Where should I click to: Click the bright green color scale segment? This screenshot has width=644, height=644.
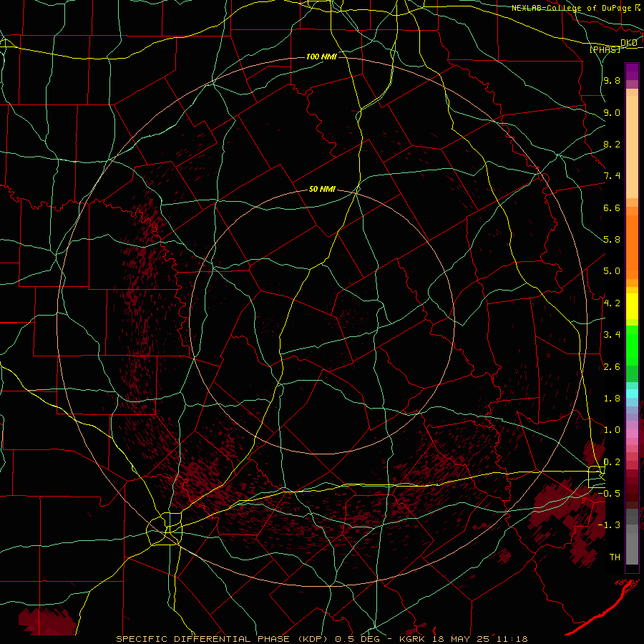(632, 346)
